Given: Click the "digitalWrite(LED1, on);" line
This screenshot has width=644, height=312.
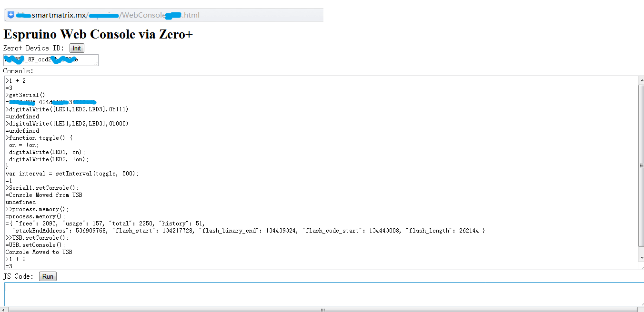Looking at the screenshot, I should coord(47,152).
